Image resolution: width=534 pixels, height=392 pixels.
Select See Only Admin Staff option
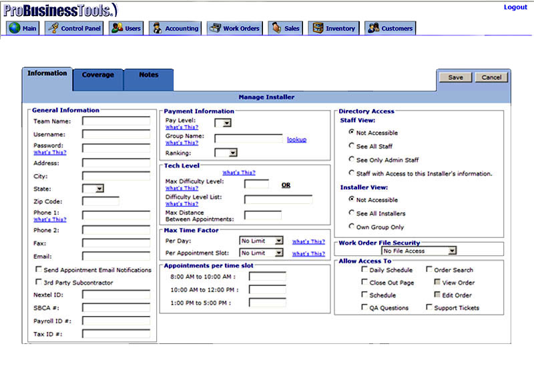[352, 159]
